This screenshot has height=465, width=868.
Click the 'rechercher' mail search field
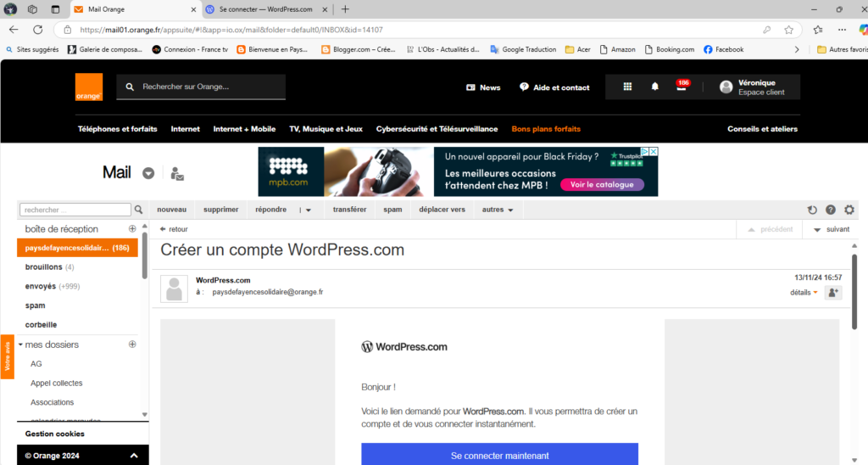(75, 210)
